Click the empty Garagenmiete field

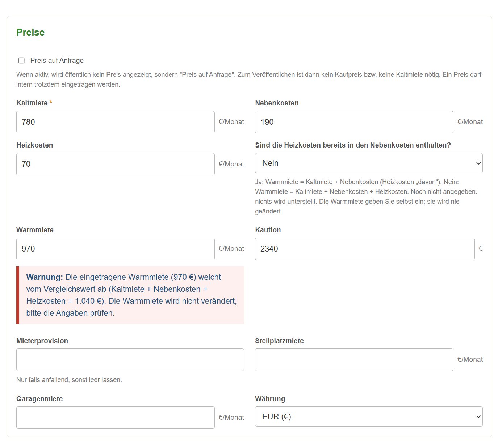tap(116, 418)
